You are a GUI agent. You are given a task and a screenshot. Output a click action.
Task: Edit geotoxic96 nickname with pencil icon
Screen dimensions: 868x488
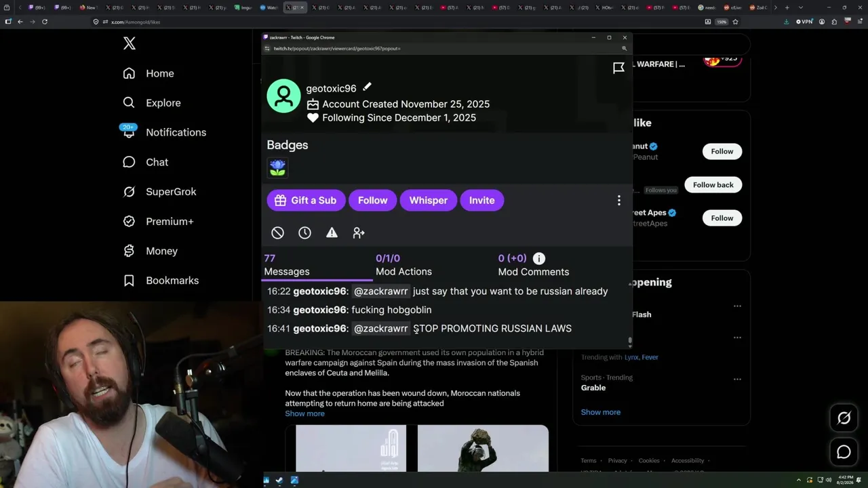pos(367,87)
